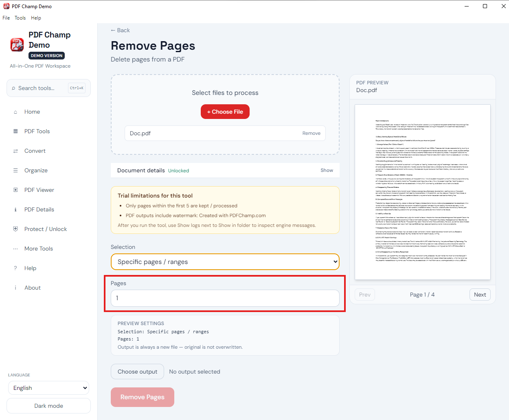Image resolution: width=509 pixels, height=420 pixels.
Task: Click the Prev preview page button
Action: click(365, 295)
